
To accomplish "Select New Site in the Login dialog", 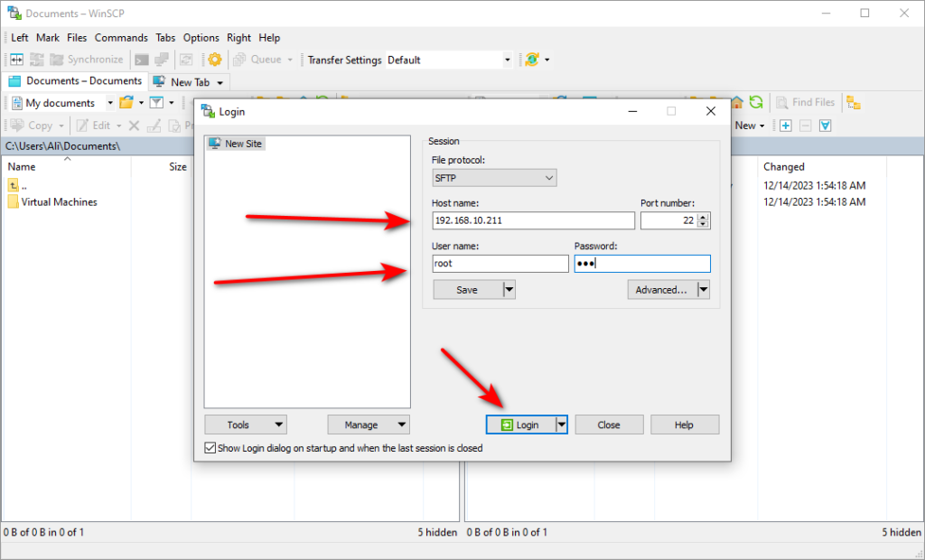I will click(236, 144).
